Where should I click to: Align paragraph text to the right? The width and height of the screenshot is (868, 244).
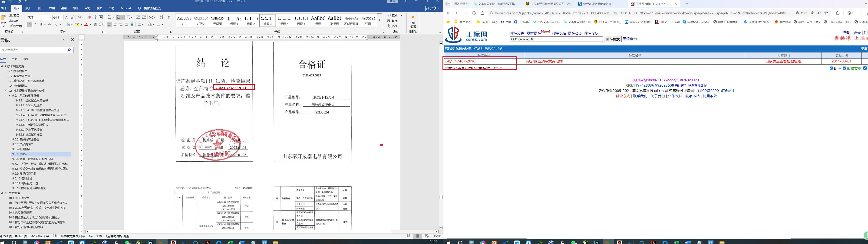click(x=121, y=25)
